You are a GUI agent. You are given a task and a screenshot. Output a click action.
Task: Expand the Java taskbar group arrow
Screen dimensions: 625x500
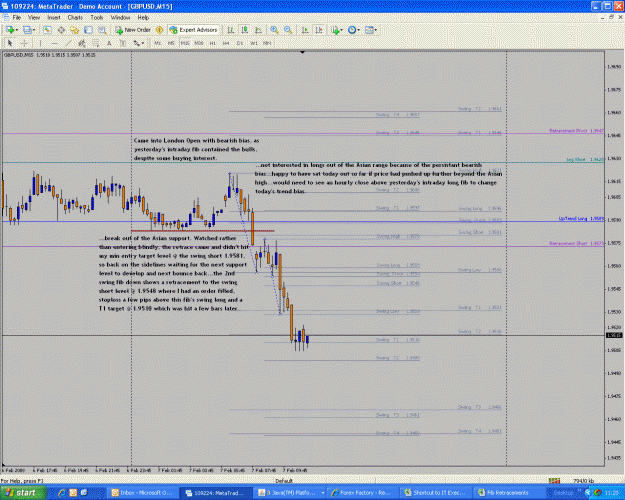click(x=323, y=493)
